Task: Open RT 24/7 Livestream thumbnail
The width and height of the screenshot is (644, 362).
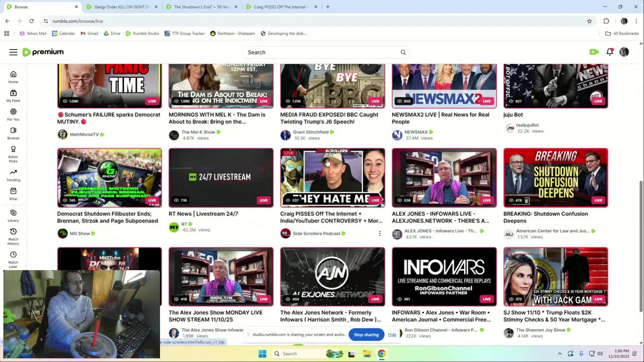Action: [221, 177]
